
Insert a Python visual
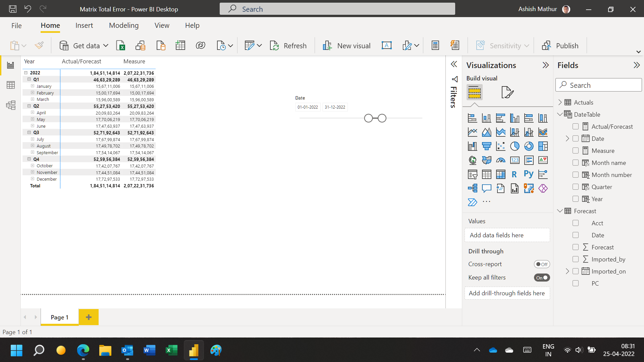coord(529,174)
